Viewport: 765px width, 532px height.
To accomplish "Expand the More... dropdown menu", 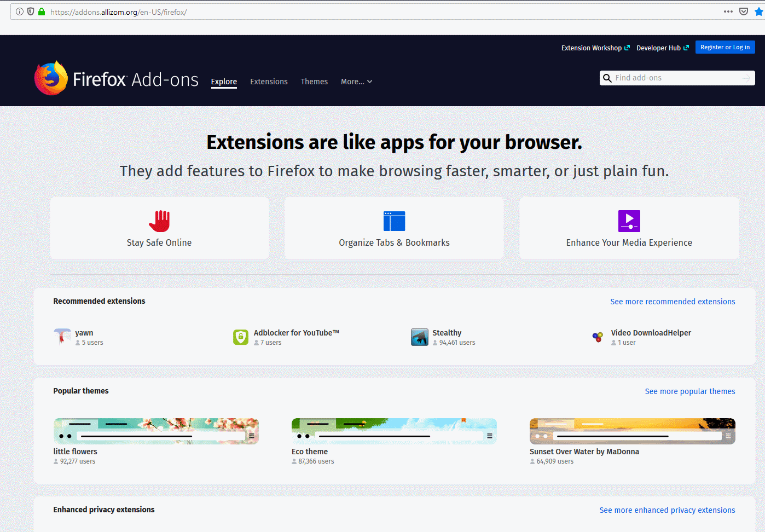I will click(356, 82).
